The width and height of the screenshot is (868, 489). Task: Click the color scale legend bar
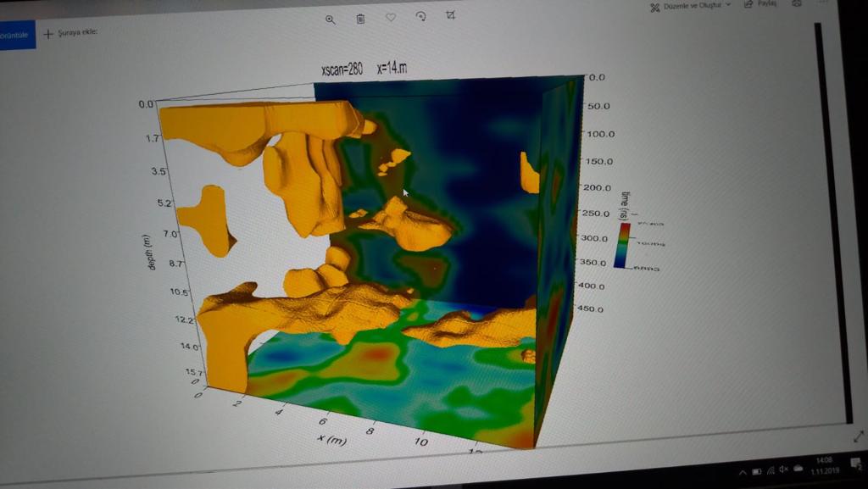623,246
